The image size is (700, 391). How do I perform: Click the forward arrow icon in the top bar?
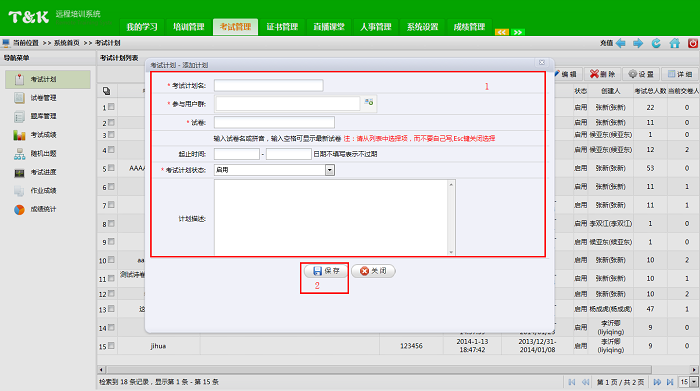tap(638, 43)
